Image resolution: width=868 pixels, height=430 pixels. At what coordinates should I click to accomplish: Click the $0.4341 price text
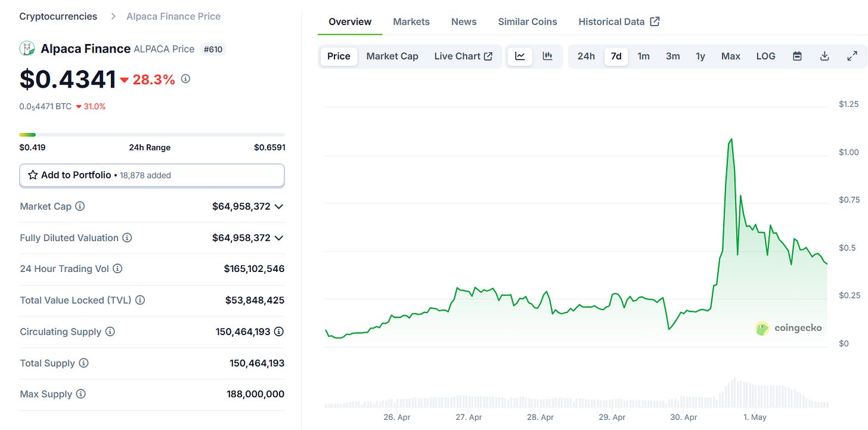pyautogui.click(x=68, y=79)
